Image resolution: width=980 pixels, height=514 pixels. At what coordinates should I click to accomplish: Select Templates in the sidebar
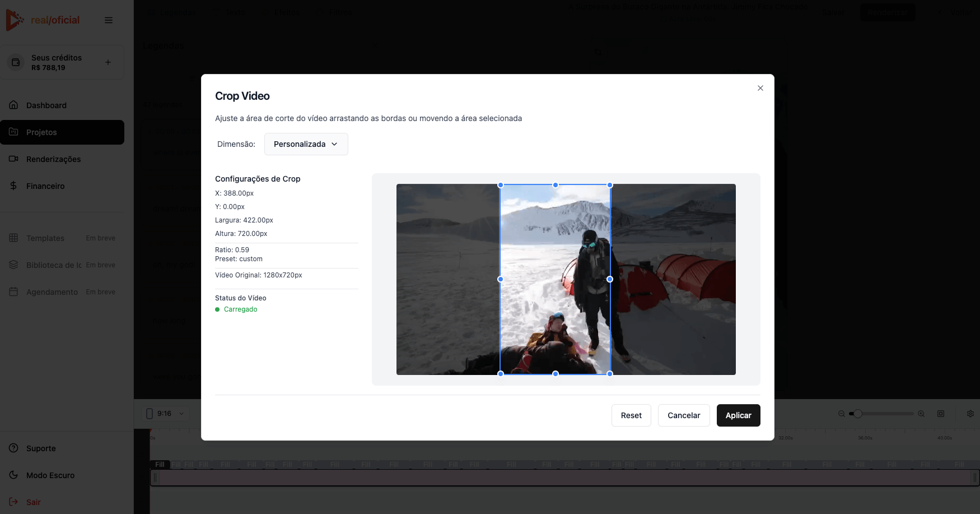point(62,238)
